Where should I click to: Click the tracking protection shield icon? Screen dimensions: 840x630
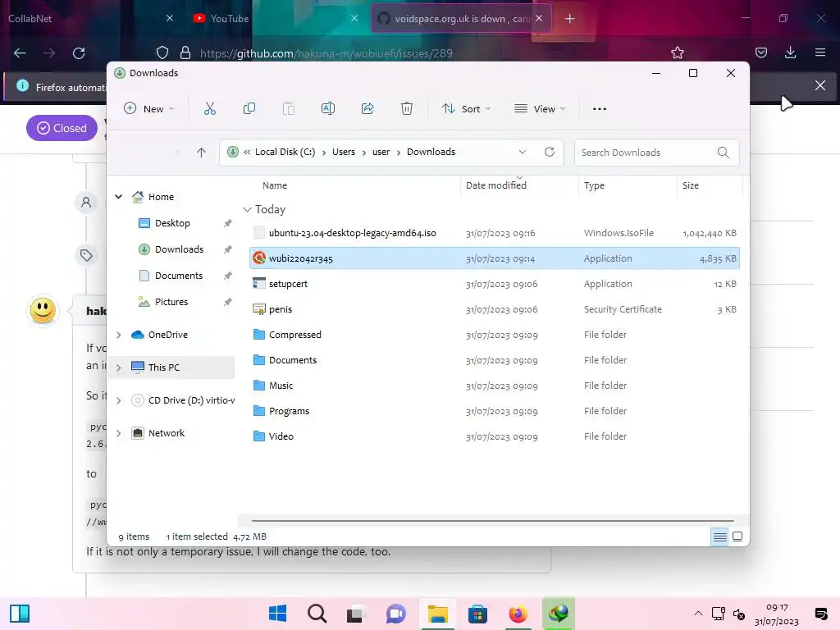click(x=162, y=52)
